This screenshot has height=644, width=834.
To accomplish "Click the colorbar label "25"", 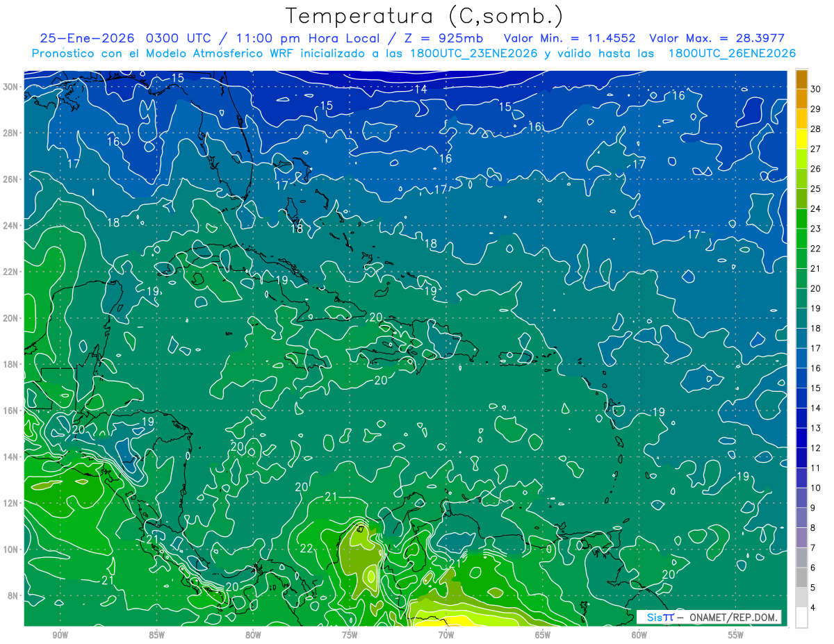I will click(x=816, y=189).
